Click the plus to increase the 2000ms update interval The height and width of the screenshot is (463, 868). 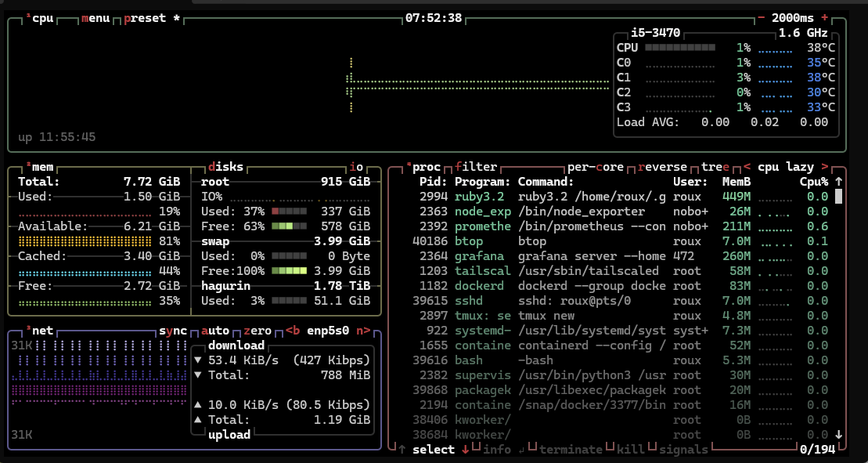[x=824, y=18]
